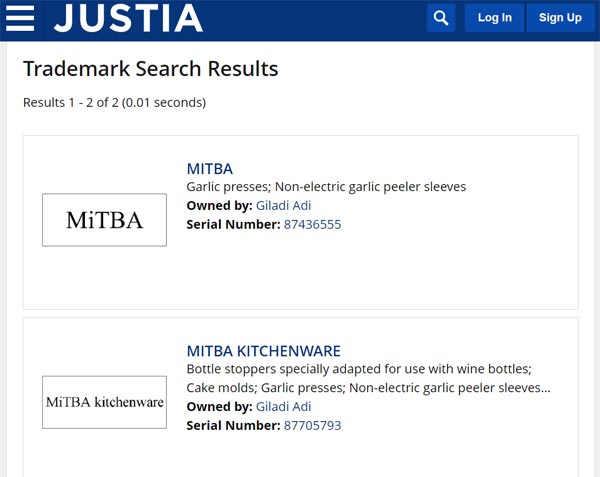Go to the Justia home logo
The width and height of the screenshot is (600, 477).
[x=128, y=18]
